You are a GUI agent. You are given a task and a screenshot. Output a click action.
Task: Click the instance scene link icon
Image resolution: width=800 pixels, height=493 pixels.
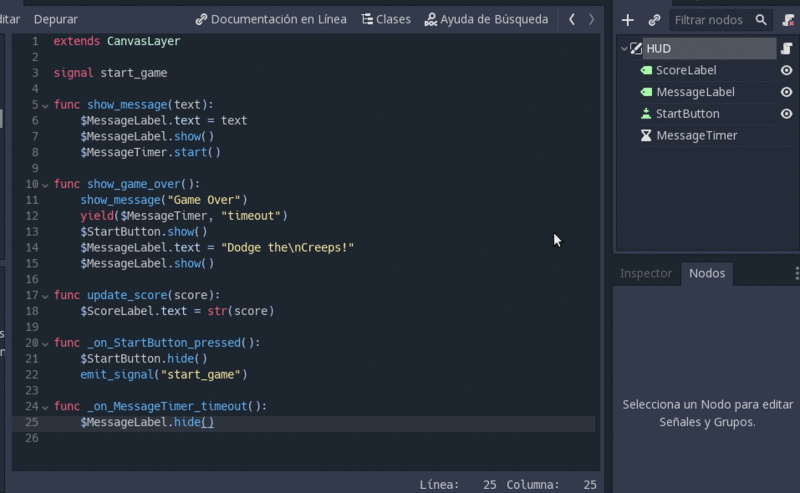point(654,20)
